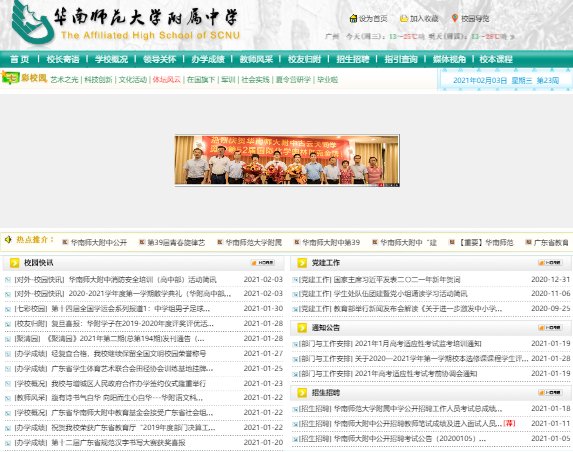The width and height of the screenshot is (573, 452).
Task: Click the yellow arrow icon beside 校园快讯
Action: (x=15, y=263)
